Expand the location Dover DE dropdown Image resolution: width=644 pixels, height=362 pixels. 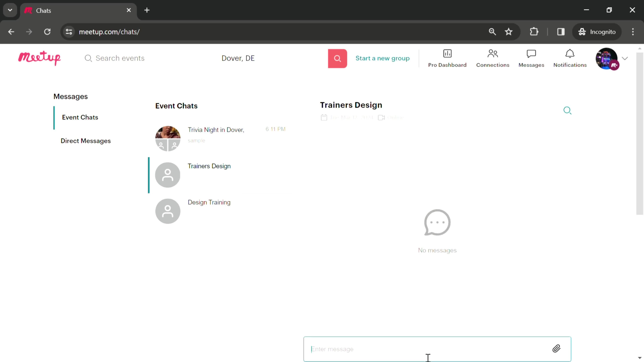click(x=238, y=58)
